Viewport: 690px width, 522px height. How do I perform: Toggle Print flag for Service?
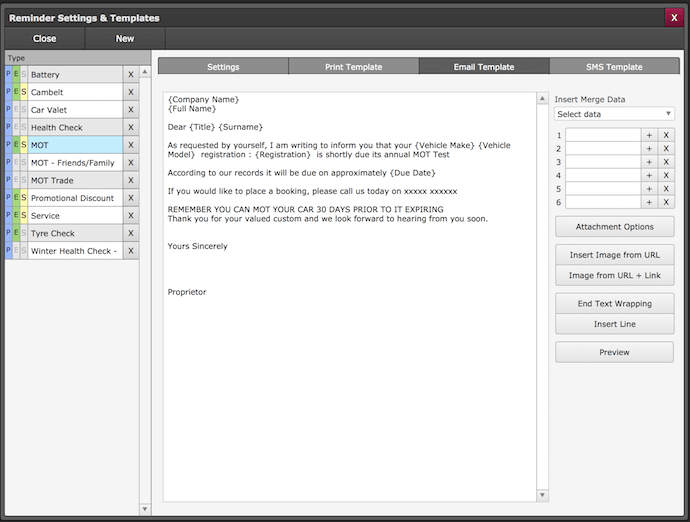coord(9,216)
